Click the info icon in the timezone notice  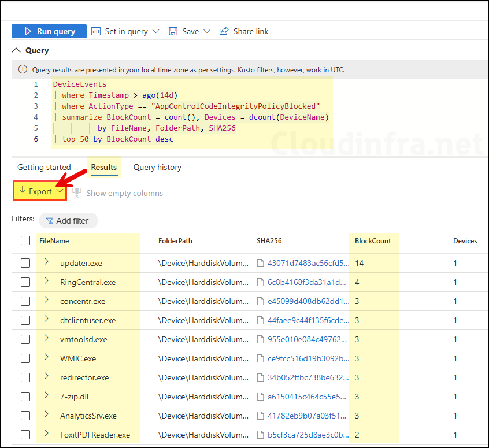23,69
